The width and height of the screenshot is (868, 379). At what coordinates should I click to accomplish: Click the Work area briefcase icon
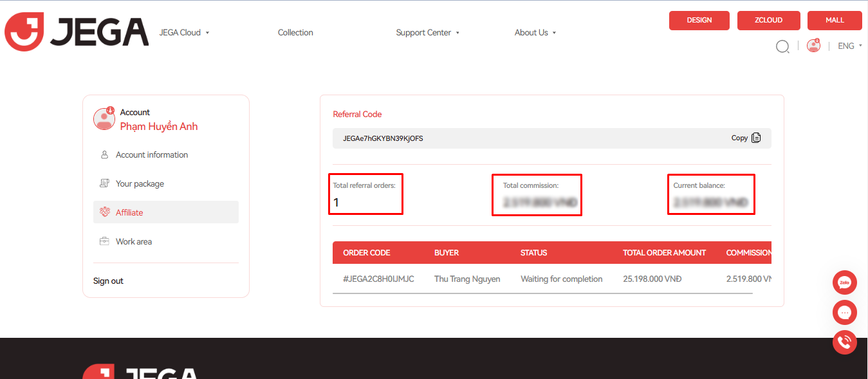click(x=104, y=242)
